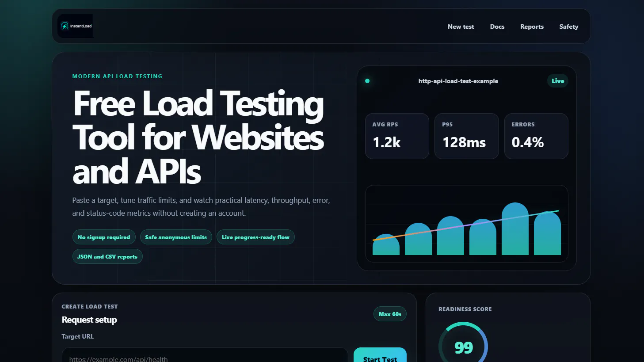Image resolution: width=644 pixels, height=362 pixels.
Task: Open the Docs nav link
Action: pos(497,27)
